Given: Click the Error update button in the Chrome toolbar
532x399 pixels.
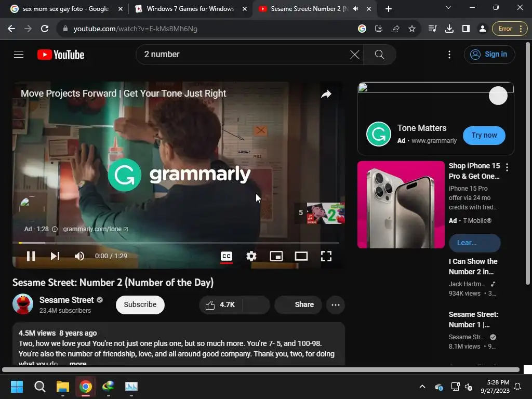Looking at the screenshot, I should coord(510,29).
